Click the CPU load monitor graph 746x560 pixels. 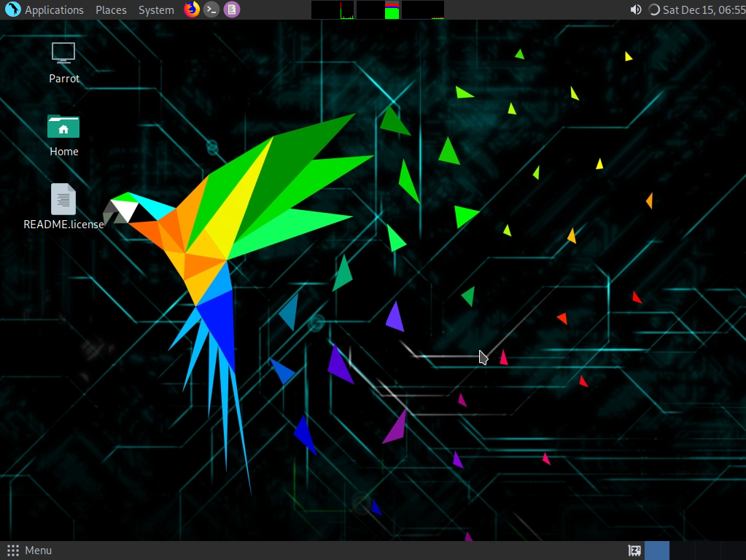click(333, 9)
